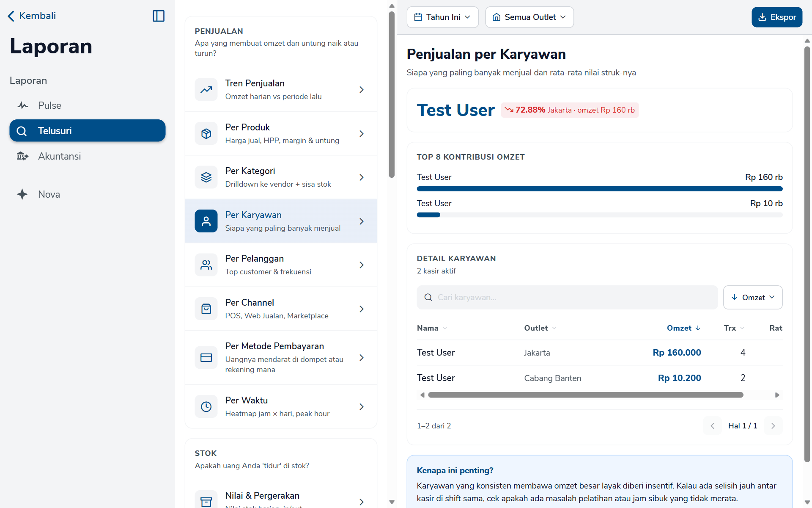Click the Per Waktu clock icon
This screenshot has height=508, width=812.
[x=206, y=407]
